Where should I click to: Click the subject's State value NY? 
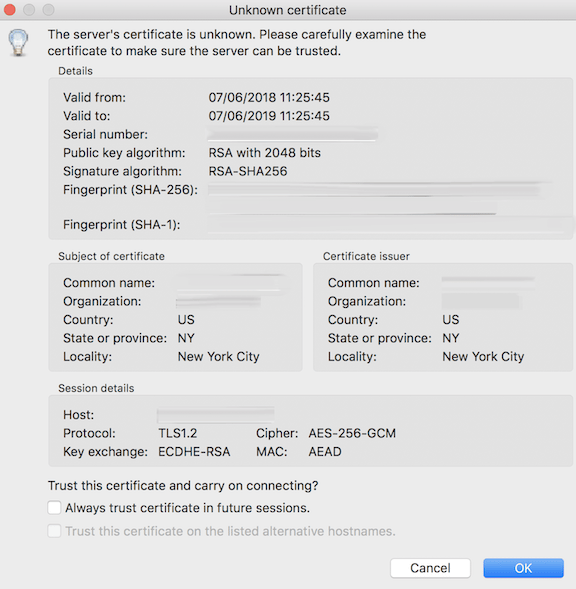tap(186, 338)
